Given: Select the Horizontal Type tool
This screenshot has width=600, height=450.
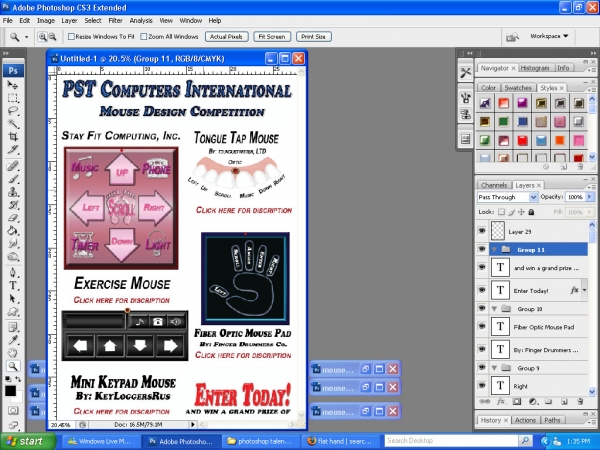Looking at the screenshot, I should (13, 285).
